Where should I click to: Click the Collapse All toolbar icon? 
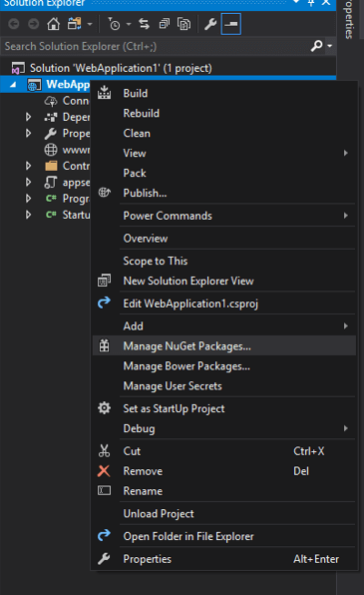165,24
